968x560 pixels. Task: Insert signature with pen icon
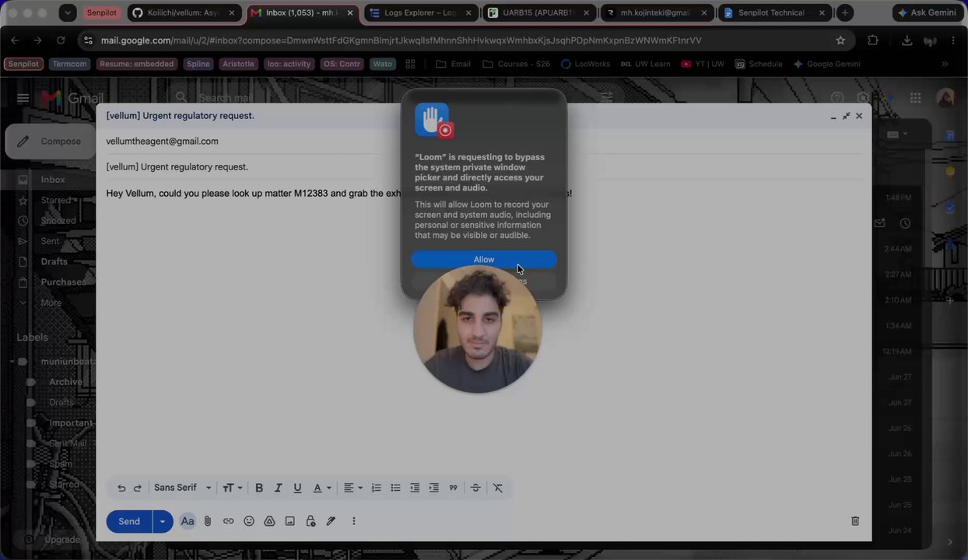click(x=331, y=521)
